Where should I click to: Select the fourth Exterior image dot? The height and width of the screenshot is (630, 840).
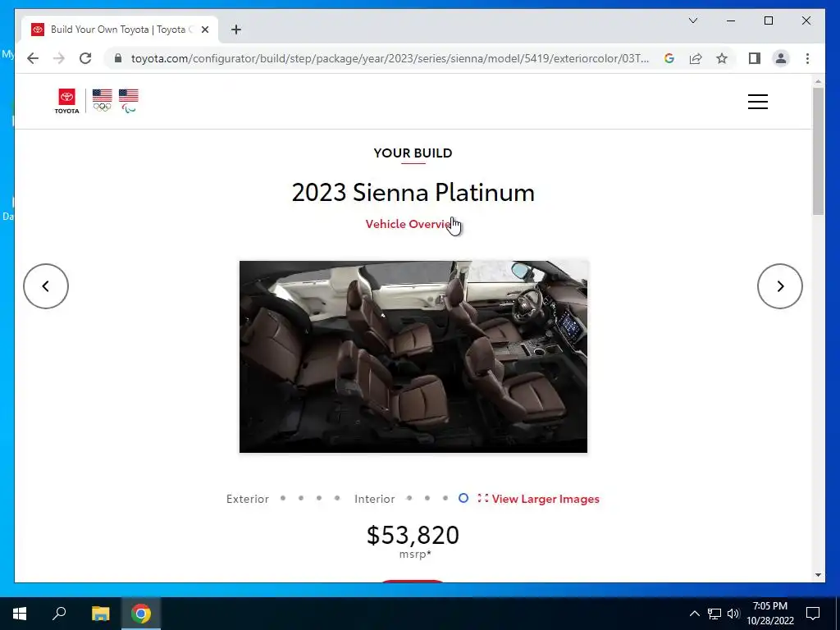pos(337,498)
